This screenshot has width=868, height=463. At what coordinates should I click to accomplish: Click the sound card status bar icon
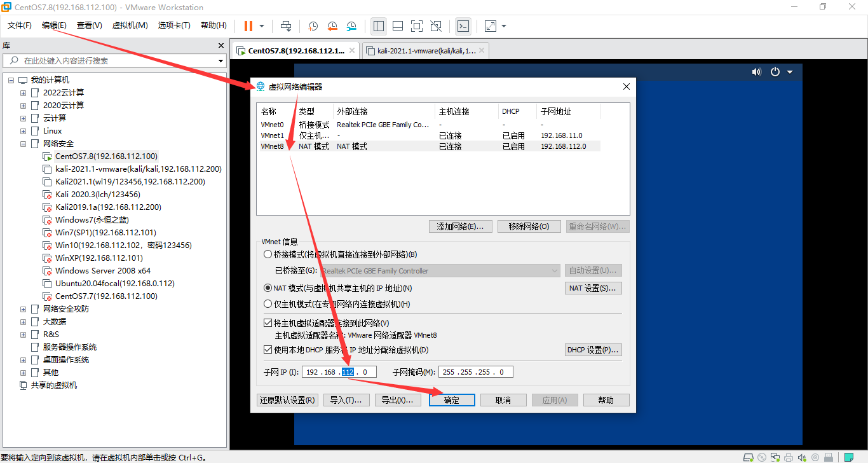coord(801,457)
